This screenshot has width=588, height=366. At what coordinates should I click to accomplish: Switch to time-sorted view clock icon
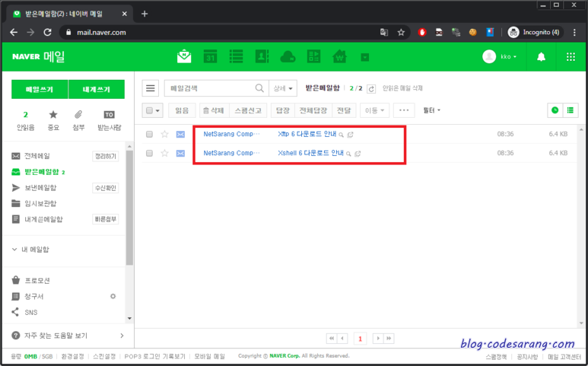coord(555,110)
